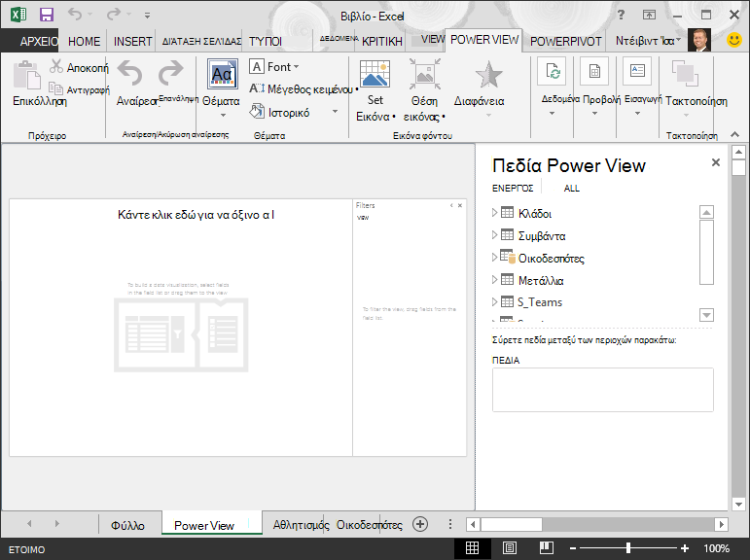Switch to the INSERT ribbon tab
The width and height of the screenshot is (750, 560).
click(132, 42)
